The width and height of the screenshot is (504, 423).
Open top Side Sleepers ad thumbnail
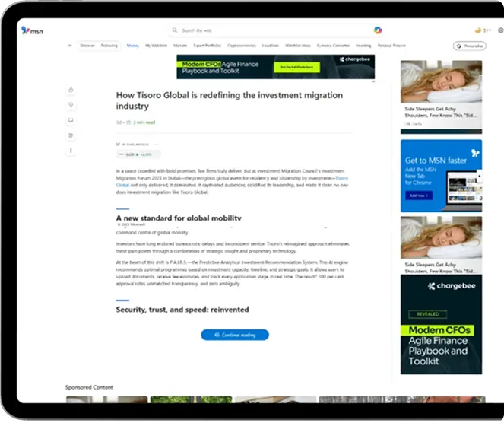point(441,81)
